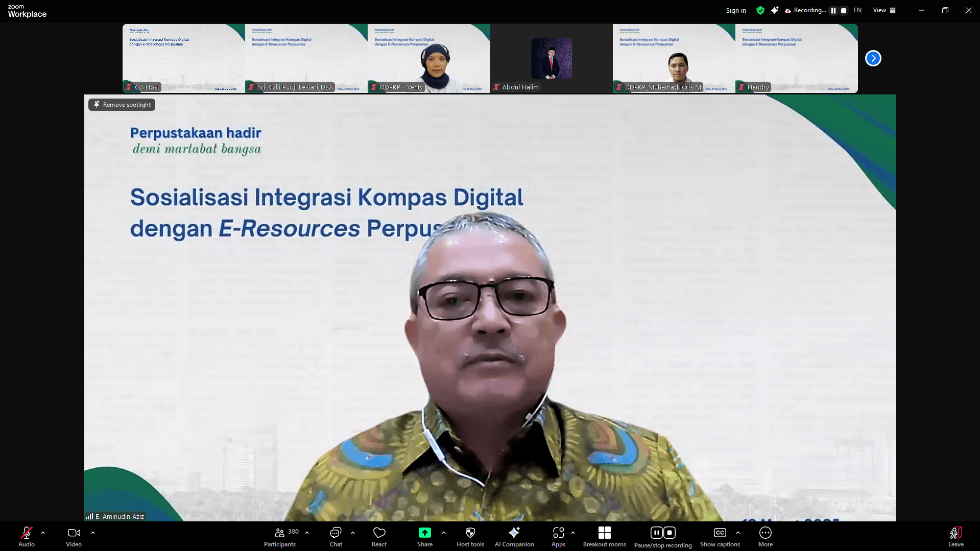The width and height of the screenshot is (980, 551).
Task: Open the Participants panel
Action: pyautogui.click(x=280, y=537)
